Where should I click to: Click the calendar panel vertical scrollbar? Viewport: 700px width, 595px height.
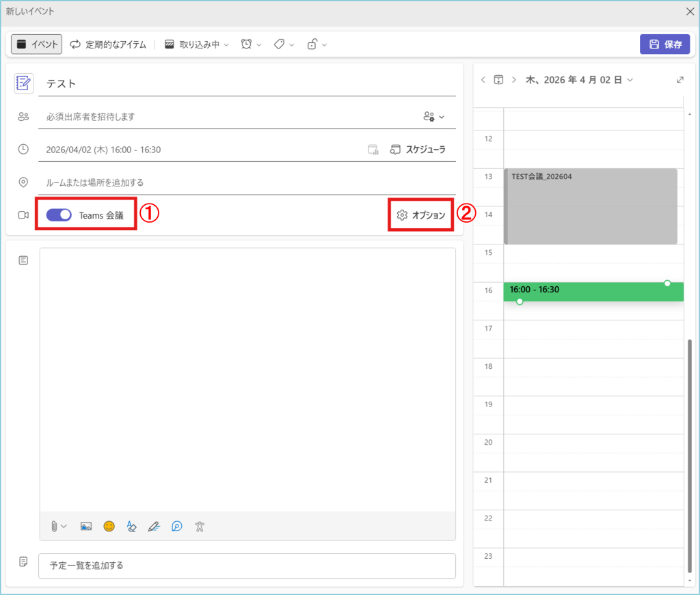click(x=688, y=451)
